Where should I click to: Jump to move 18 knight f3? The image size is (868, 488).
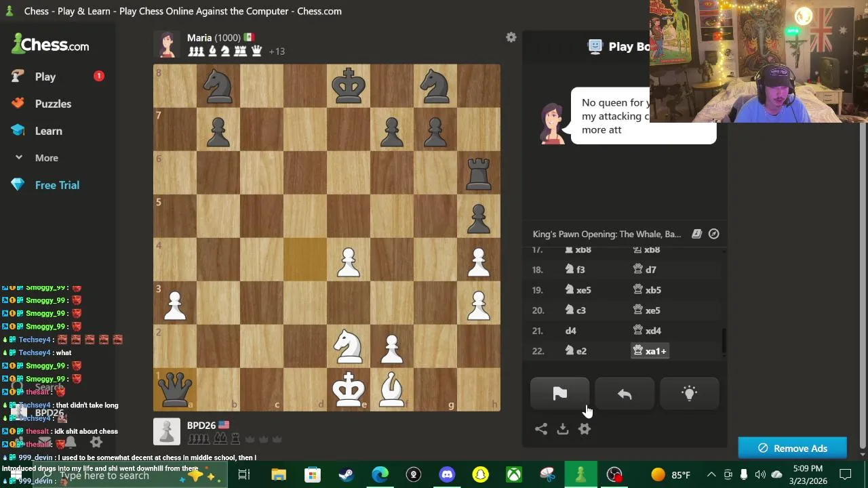pyautogui.click(x=576, y=270)
